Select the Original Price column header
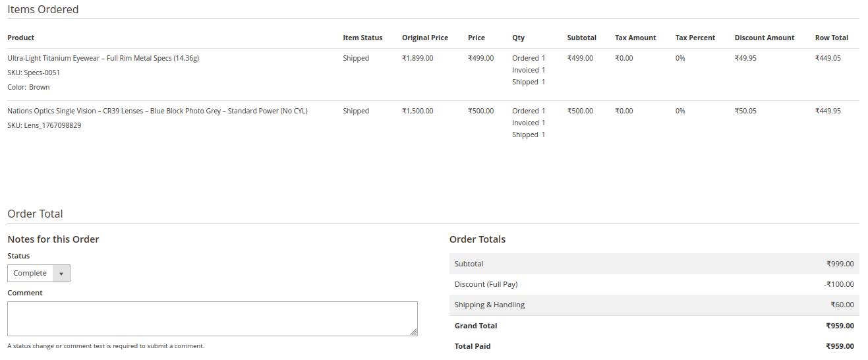This screenshot has width=868, height=360. coord(425,38)
